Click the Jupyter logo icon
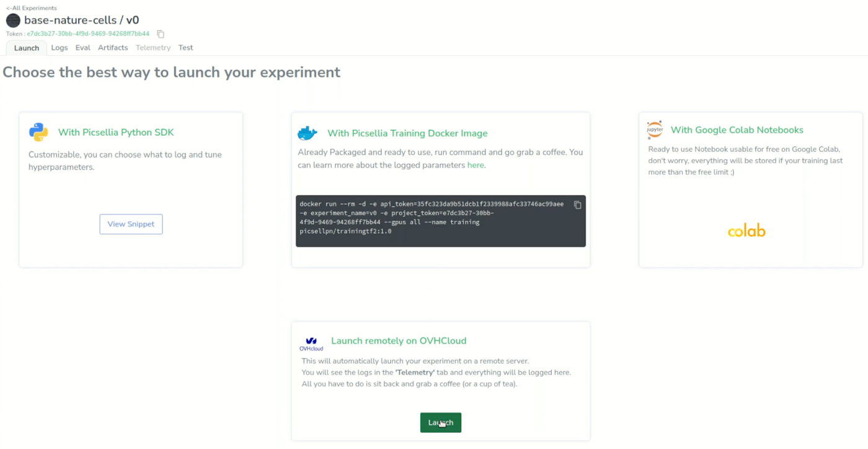 (x=655, y=130)
